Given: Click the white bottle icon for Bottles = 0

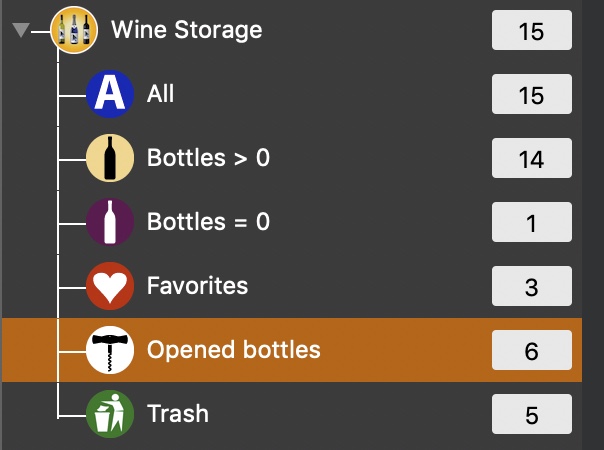Looking at the screenshot, I should pyautogui.click(x=110, y=222).
